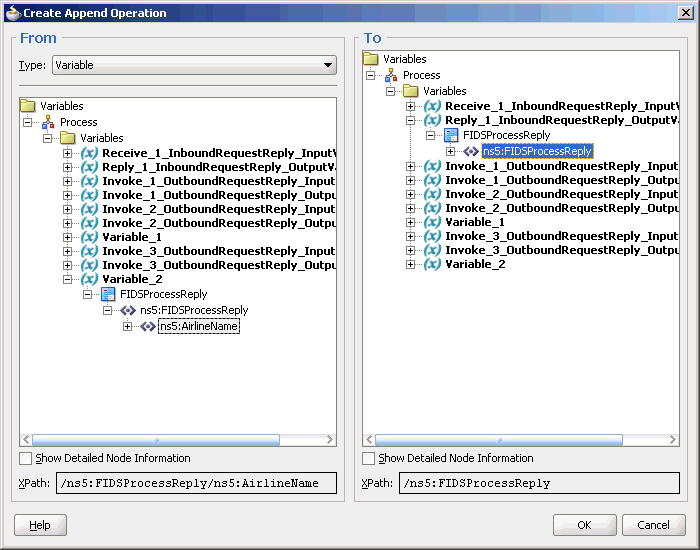
Task: Click element icon of ns5:FIDSProcessReply in From tree
Action: coord(128,310)
